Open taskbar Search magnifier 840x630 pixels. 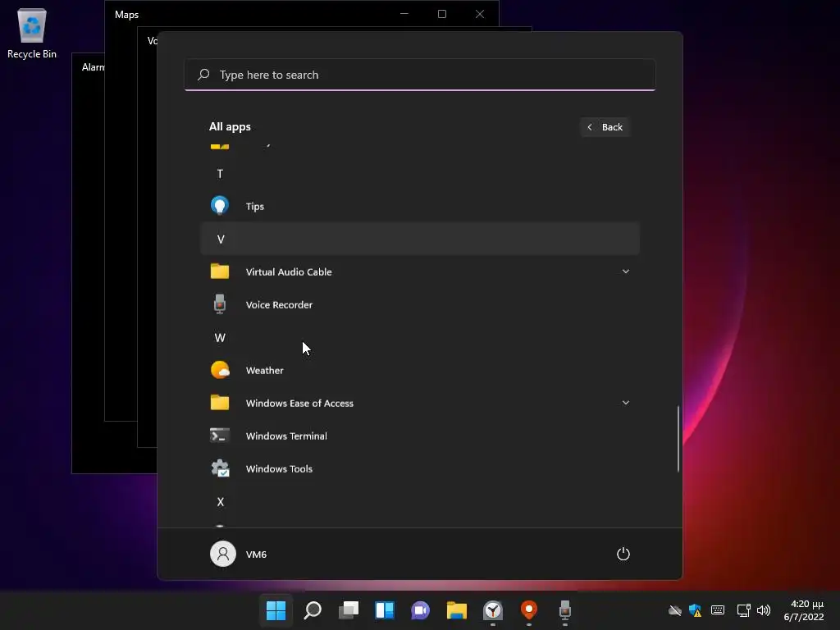[313, 610]
